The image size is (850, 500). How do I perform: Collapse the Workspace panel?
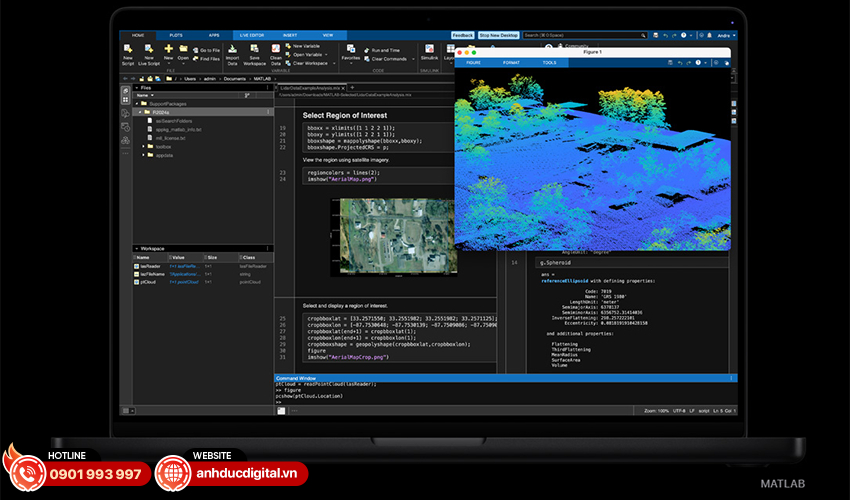(136, 248)
